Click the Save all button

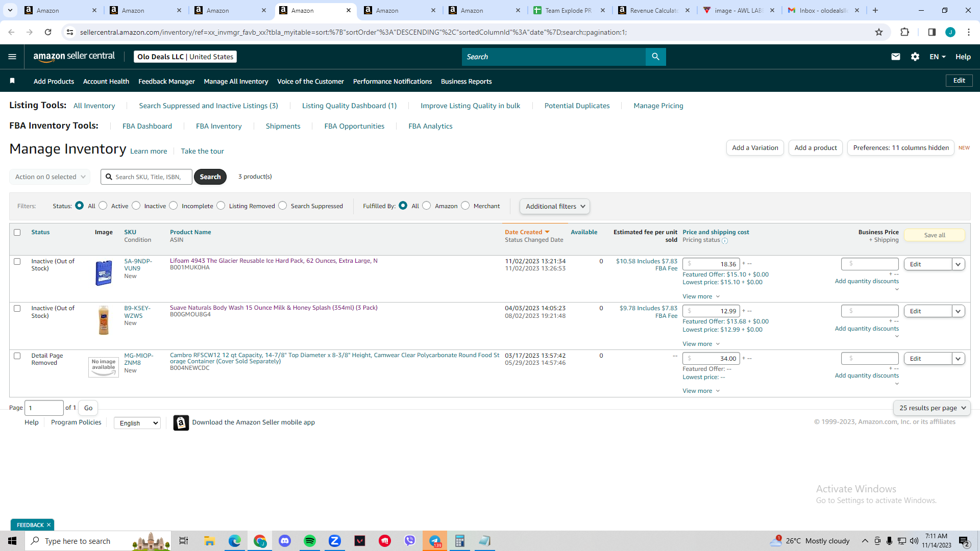click(935, 235)
